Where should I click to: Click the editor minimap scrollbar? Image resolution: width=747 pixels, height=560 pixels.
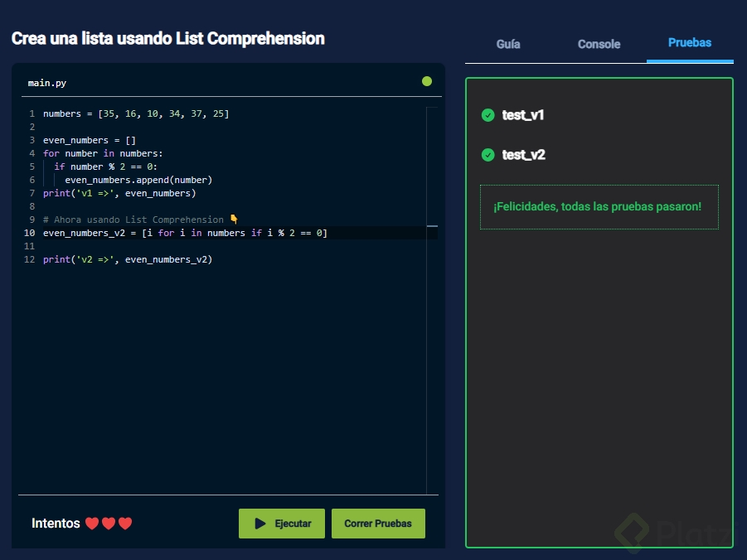[x=432, y=225]
